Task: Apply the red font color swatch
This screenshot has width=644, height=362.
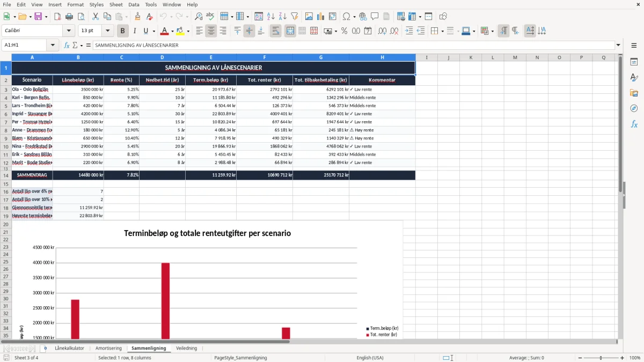Action: [x=165, y=31]
